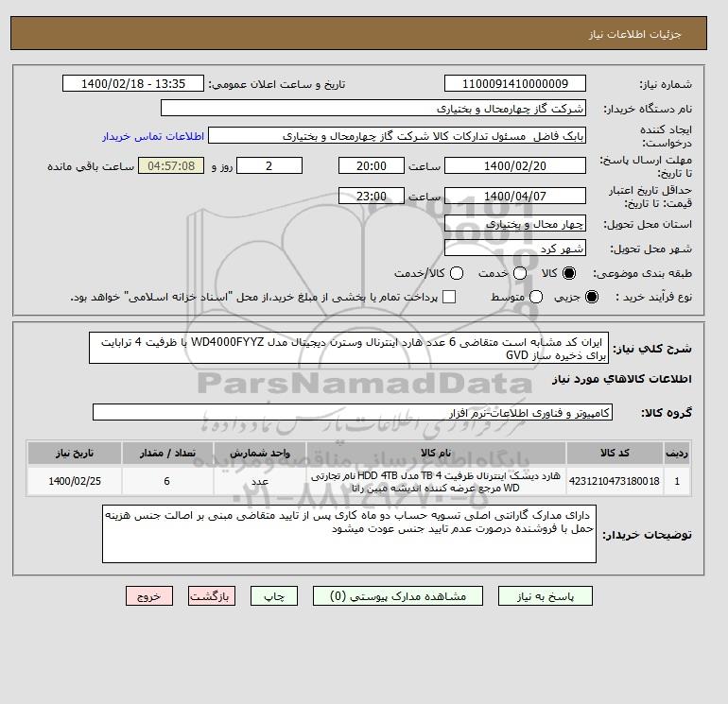Click the اطلاعات کالاهای مورد نیاز heading
This screenshot has height=704, width=728.
622,379
